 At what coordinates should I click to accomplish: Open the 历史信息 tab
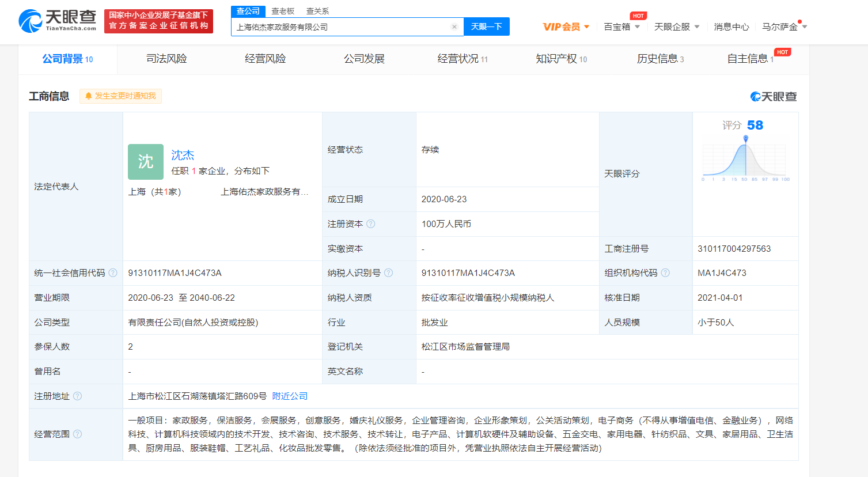point(660,59)
